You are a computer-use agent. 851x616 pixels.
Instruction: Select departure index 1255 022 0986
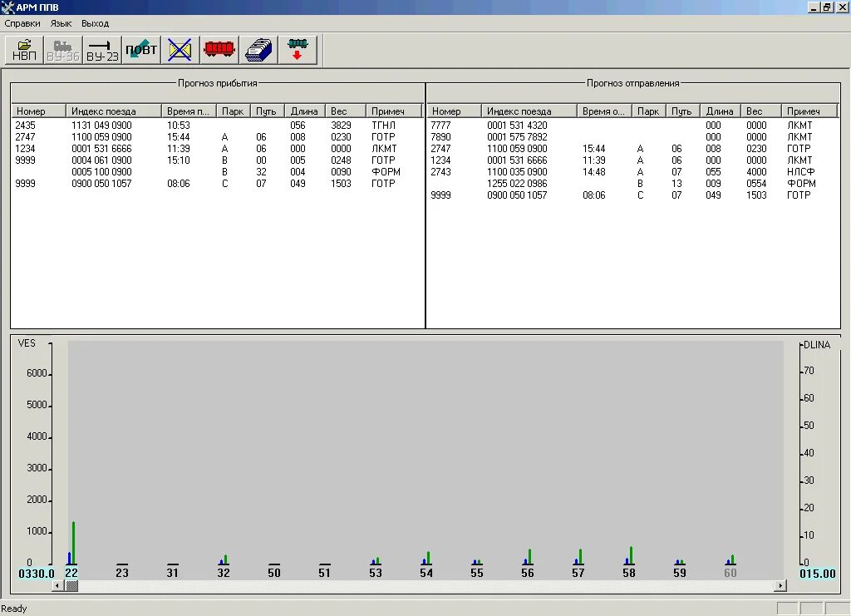(x=517, y=184)
